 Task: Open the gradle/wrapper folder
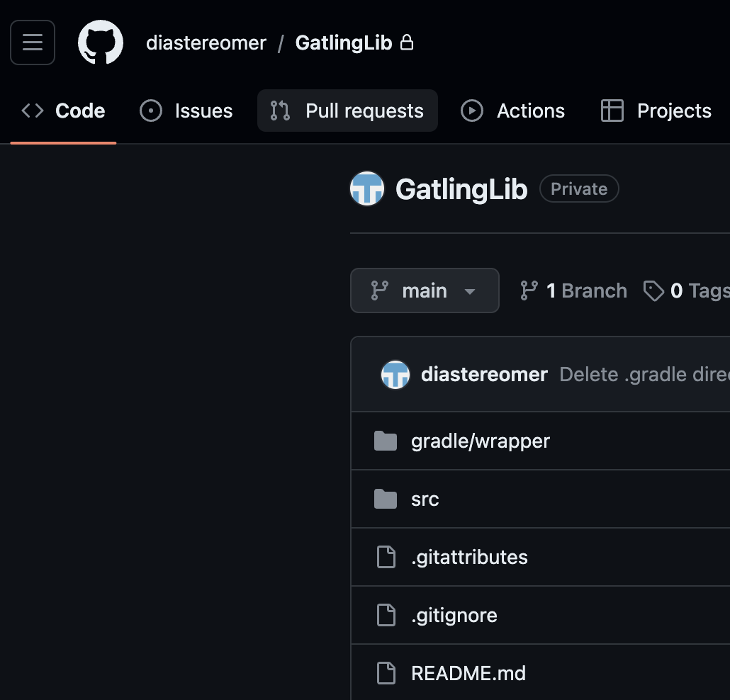coord(481,441)
